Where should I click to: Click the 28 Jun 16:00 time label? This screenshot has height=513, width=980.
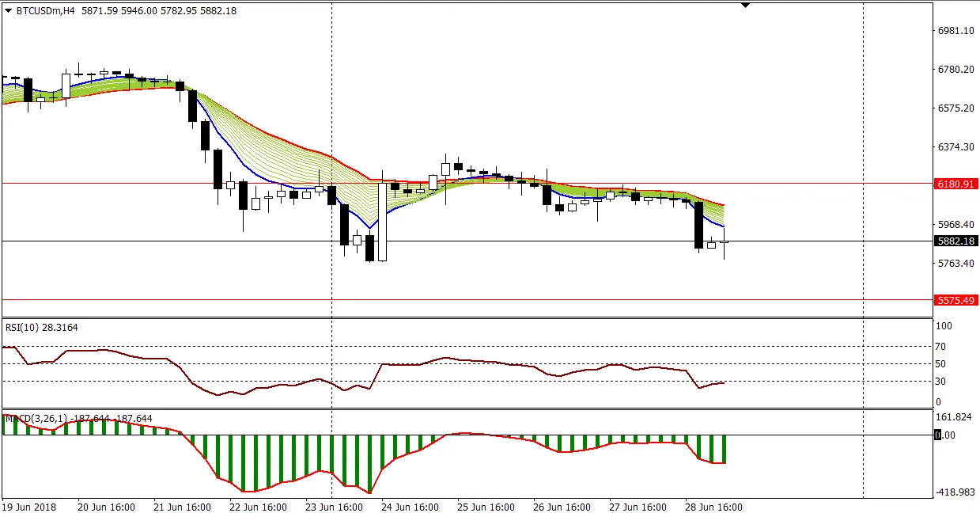(x=713, y=507)
